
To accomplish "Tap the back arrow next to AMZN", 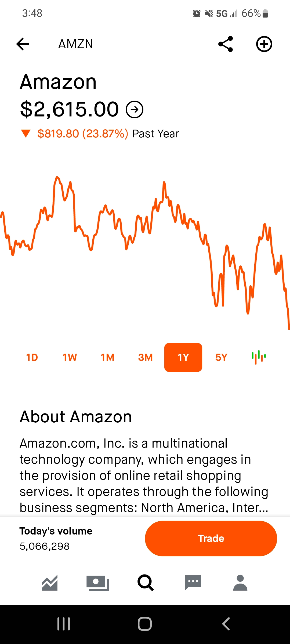I will point(23,44).
